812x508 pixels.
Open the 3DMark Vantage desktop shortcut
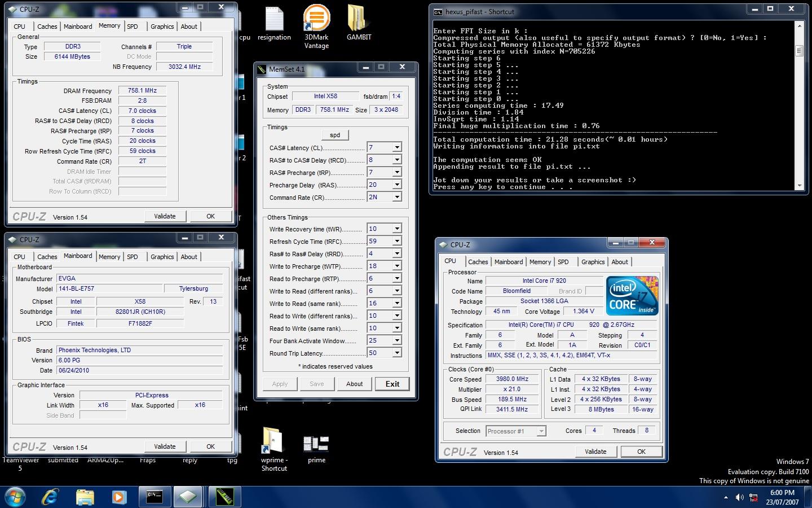tap(316, 27)
